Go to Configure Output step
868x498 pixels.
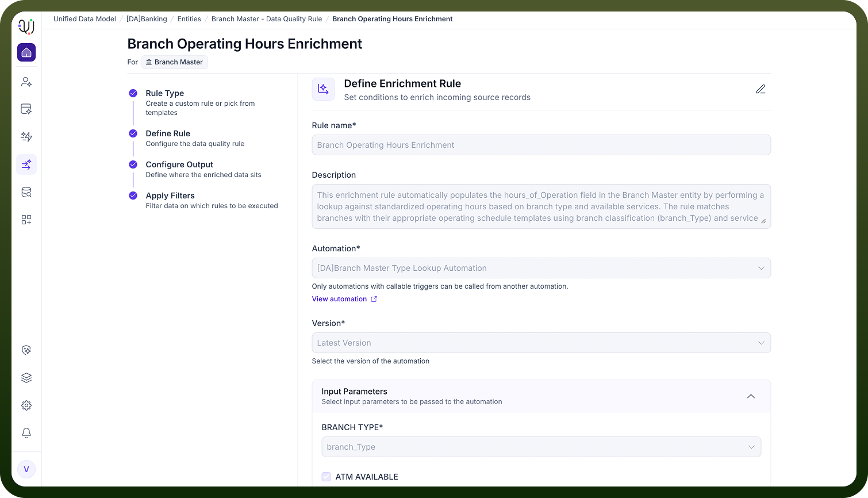[x=179, y=164]
